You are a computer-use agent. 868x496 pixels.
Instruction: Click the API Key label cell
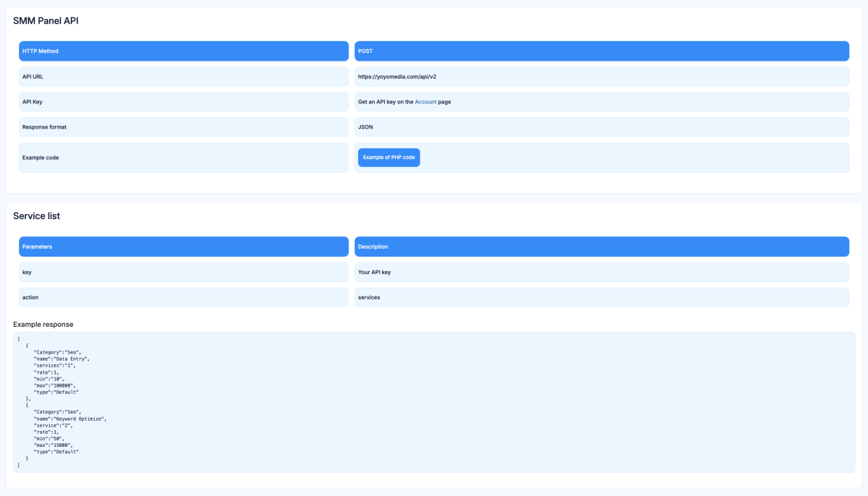[x=183, y=102]
